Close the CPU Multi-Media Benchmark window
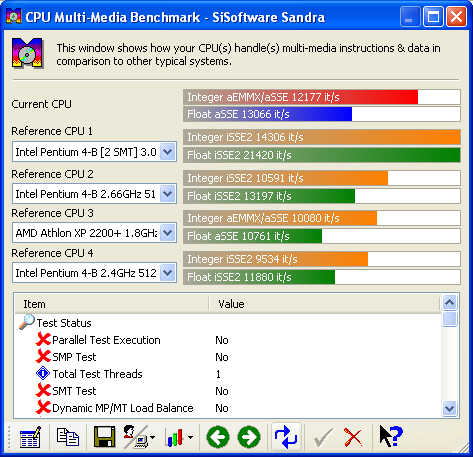Image resolution: width=473 pixels, height=457 pixels. pos(456,17)
